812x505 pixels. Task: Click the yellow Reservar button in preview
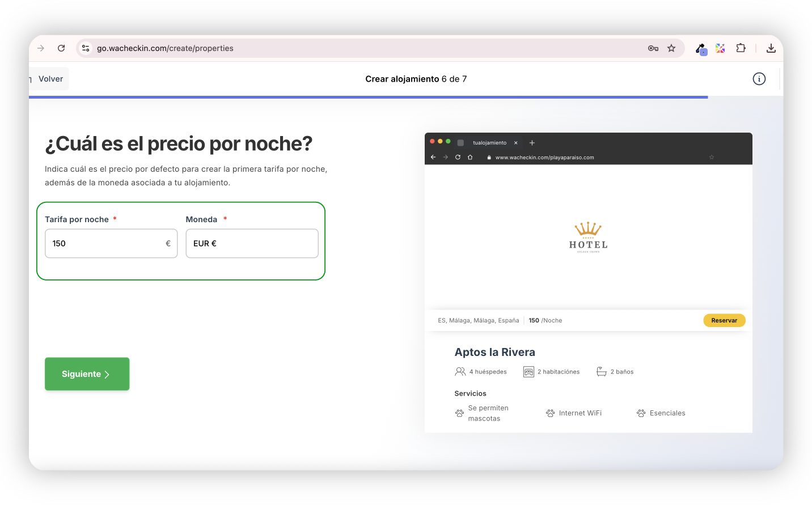click(724, 320)
